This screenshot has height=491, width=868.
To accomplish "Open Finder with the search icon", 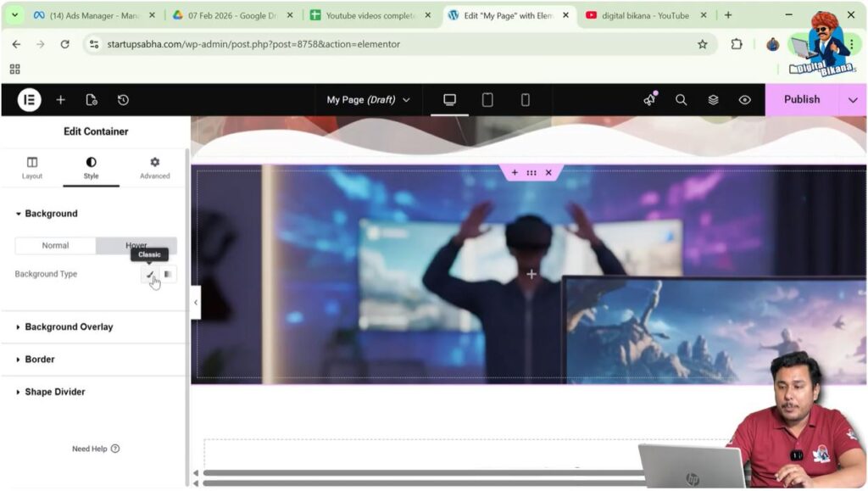I will coord(682,99).
